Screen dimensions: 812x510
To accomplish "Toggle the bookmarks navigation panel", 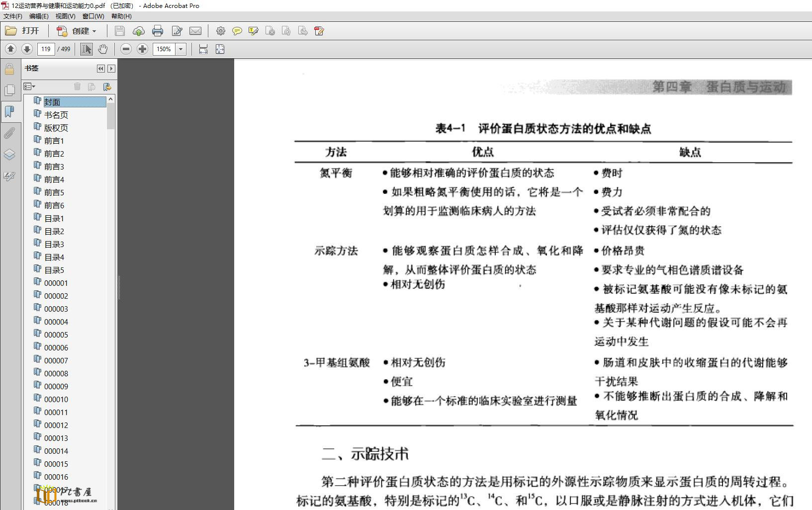I will pyautogui.click(x=9, y=111).
